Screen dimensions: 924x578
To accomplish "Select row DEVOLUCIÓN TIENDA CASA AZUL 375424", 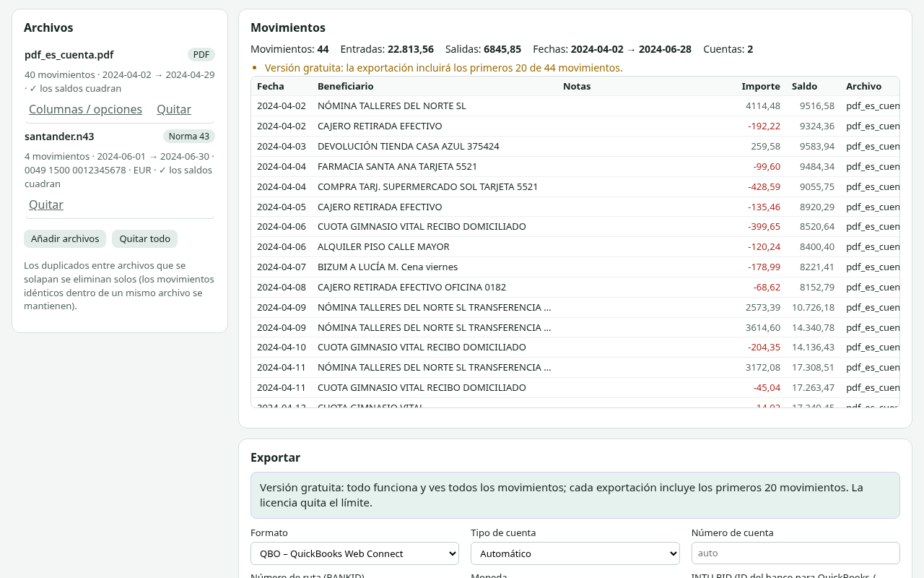I will click(575, 146).
